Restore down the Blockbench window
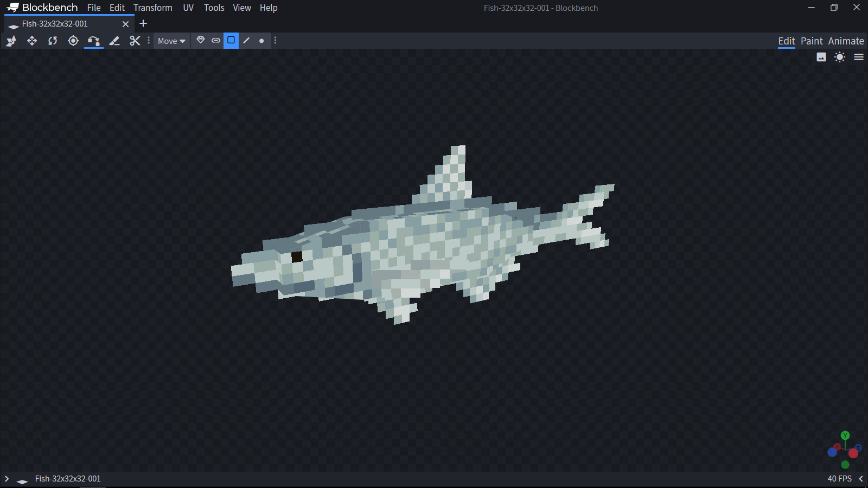 click(x=834, y=8)
